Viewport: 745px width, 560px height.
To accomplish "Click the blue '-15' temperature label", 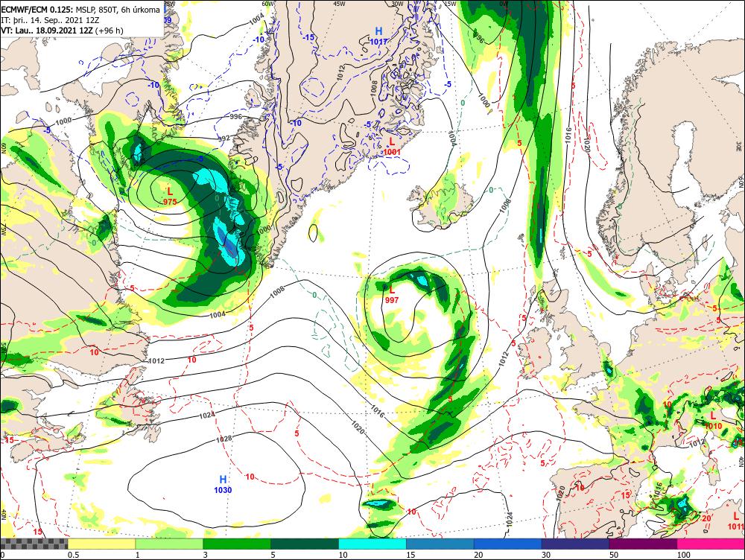I will (309, 37).
